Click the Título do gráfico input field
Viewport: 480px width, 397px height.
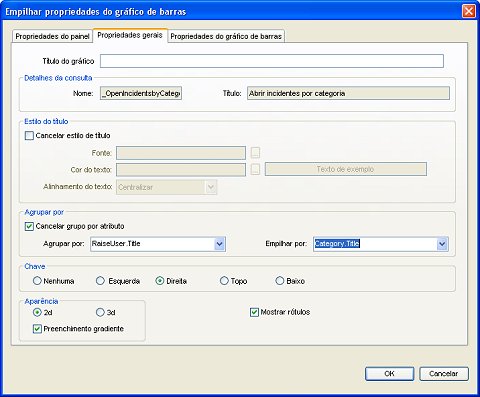[x=272, y=61]
